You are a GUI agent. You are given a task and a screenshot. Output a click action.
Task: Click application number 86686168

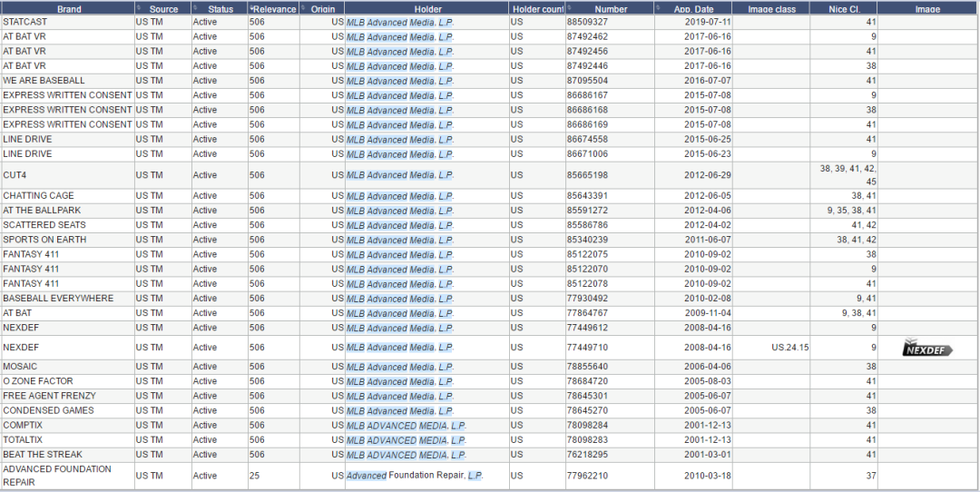pyautogui.click(x=587, y=110)
